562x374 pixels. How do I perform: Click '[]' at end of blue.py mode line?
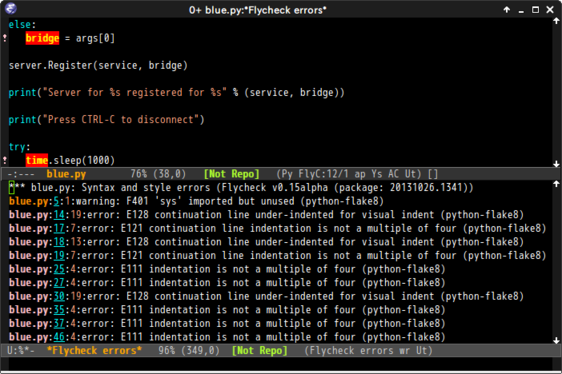point(433,174)
